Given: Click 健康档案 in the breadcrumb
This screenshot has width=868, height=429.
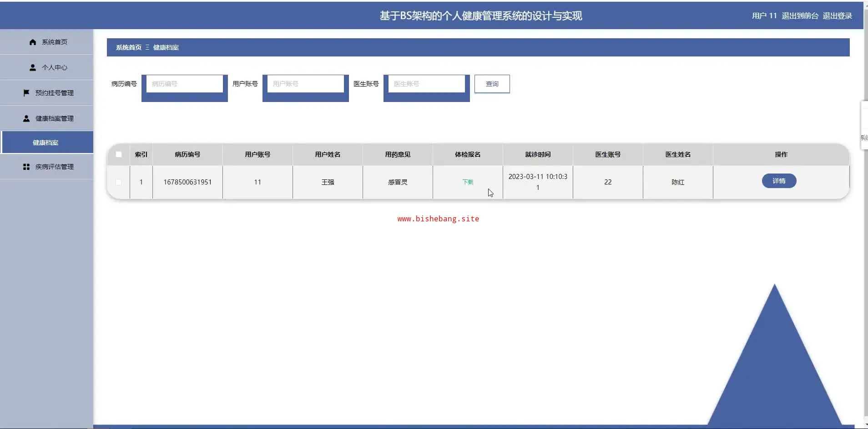Looking at the screenshot, I should 166,47.
